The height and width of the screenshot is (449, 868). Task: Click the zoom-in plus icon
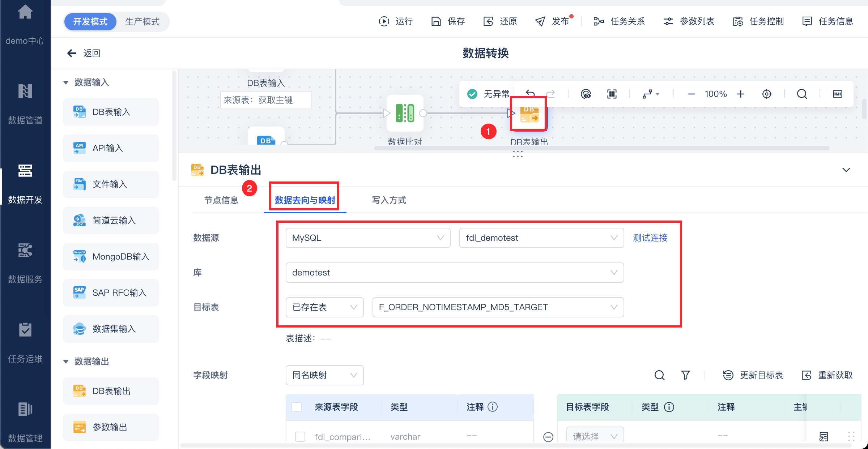click(741, 94)
